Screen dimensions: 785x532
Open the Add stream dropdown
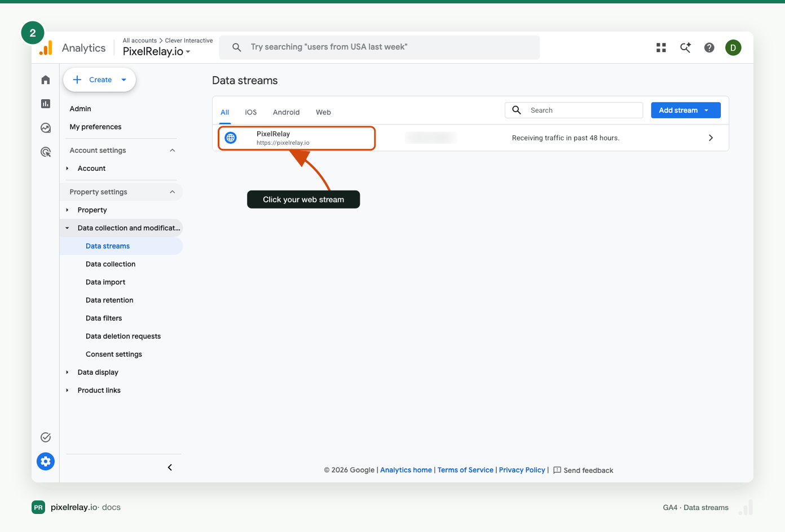tap(686, 110)
